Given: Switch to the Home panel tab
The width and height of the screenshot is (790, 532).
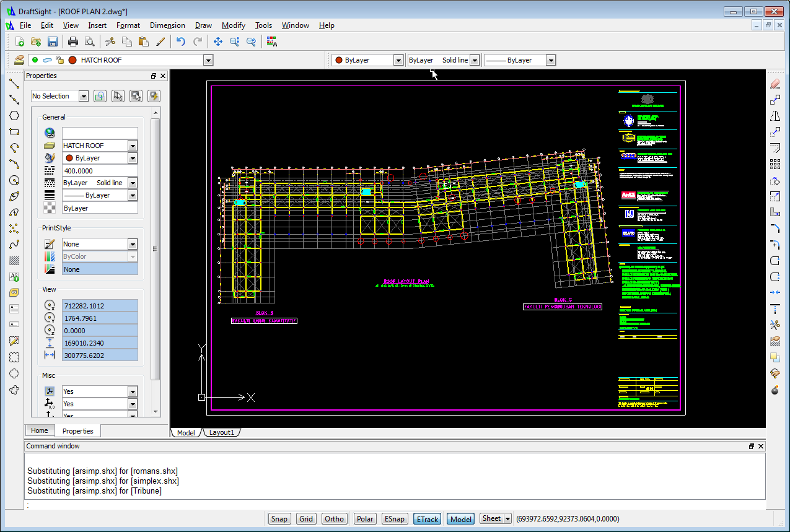Looking at the screenshot, I should pyautogui.click(x=40, y=431).
